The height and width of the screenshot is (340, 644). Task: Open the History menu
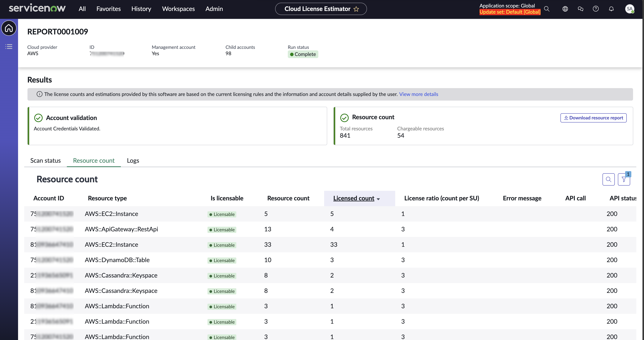[141, 9]
